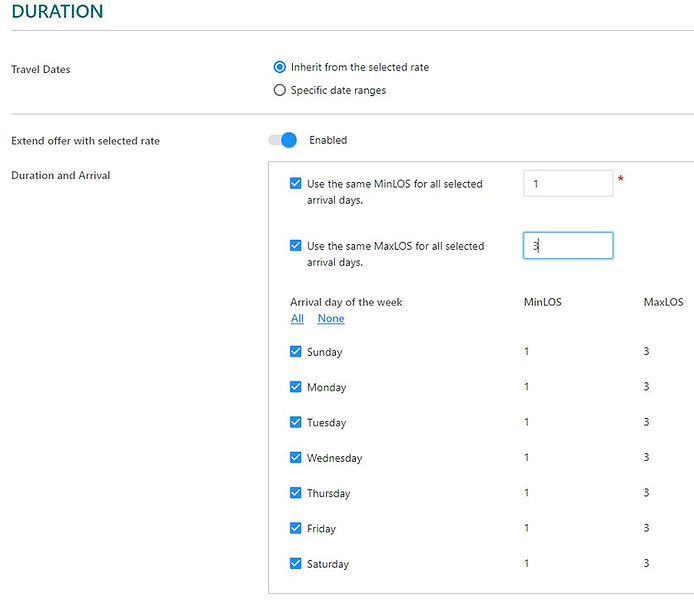Uncheck the Sunday arrival day checkbox
This screenshot has width=694, height=600.
[x=295, y=352]
